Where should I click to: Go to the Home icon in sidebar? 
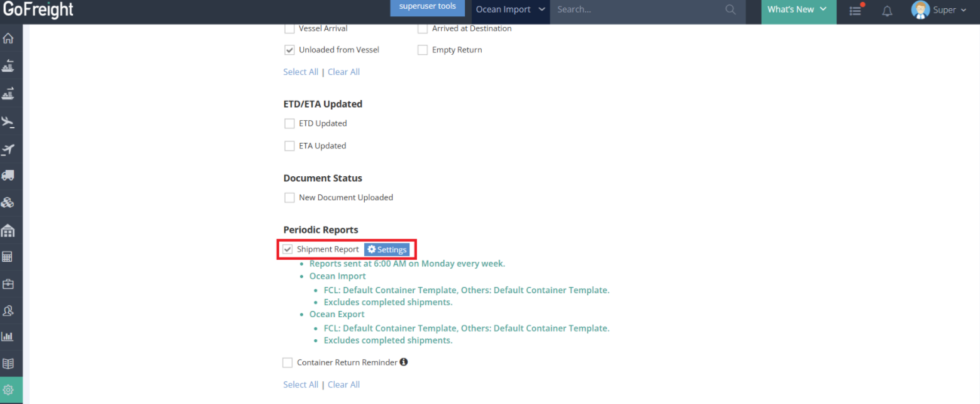click(x=8, y=38)
